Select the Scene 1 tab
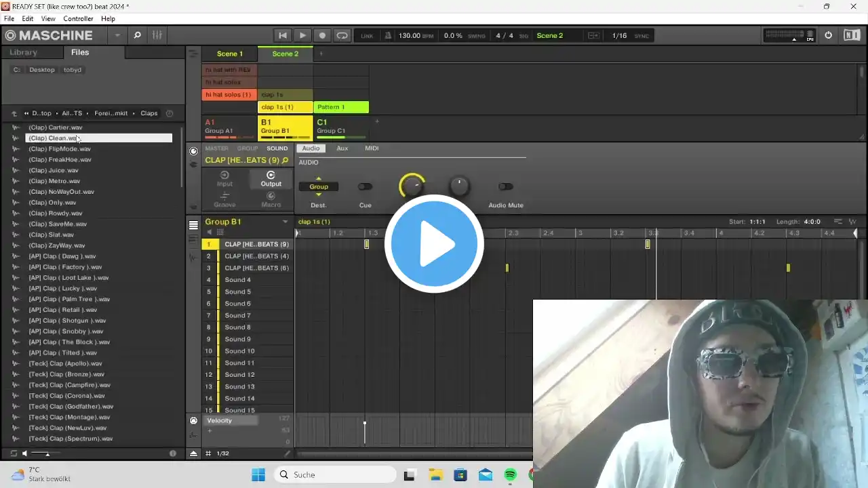This screenshot has width=868, height=488. pyautogui.click(x=230, y=54)
